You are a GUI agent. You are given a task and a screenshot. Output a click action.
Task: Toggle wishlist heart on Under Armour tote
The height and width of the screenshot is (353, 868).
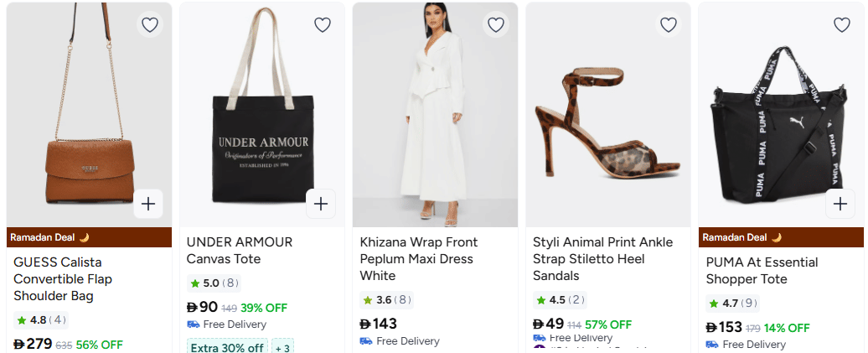coord(323,25)
